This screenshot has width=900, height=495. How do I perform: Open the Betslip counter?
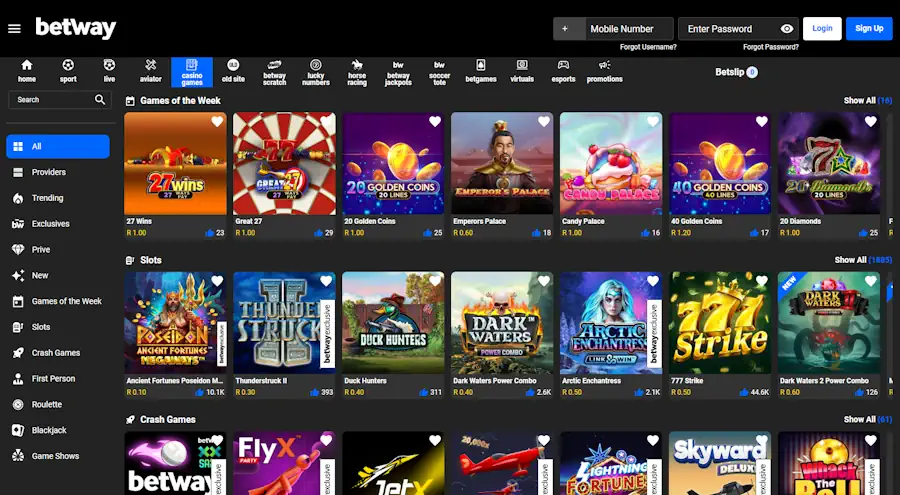736,72
